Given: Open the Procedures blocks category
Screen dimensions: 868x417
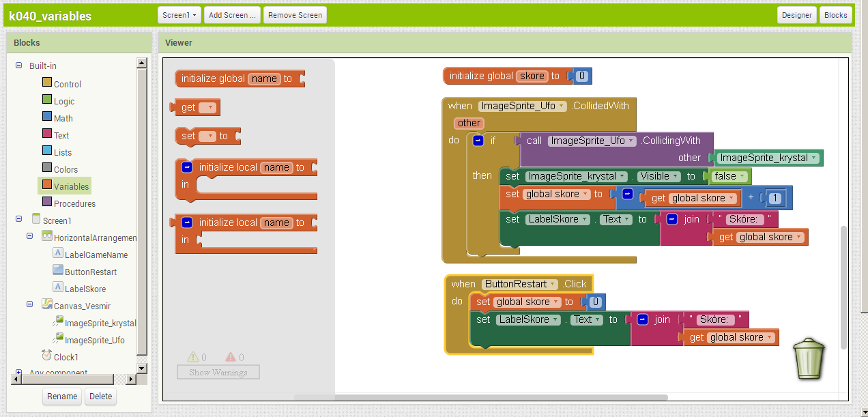Looking at the screenshot, I should (74, 203).
